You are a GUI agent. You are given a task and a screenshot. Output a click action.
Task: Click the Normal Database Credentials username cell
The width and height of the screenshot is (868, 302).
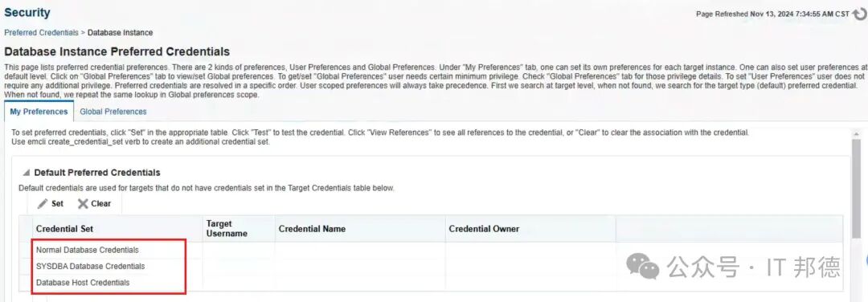[239, 250]
